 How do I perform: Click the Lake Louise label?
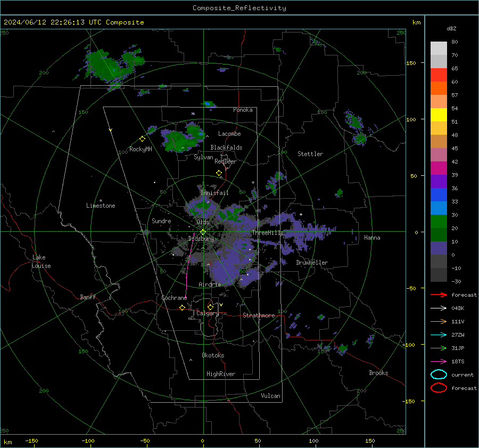tap(41, 262)
